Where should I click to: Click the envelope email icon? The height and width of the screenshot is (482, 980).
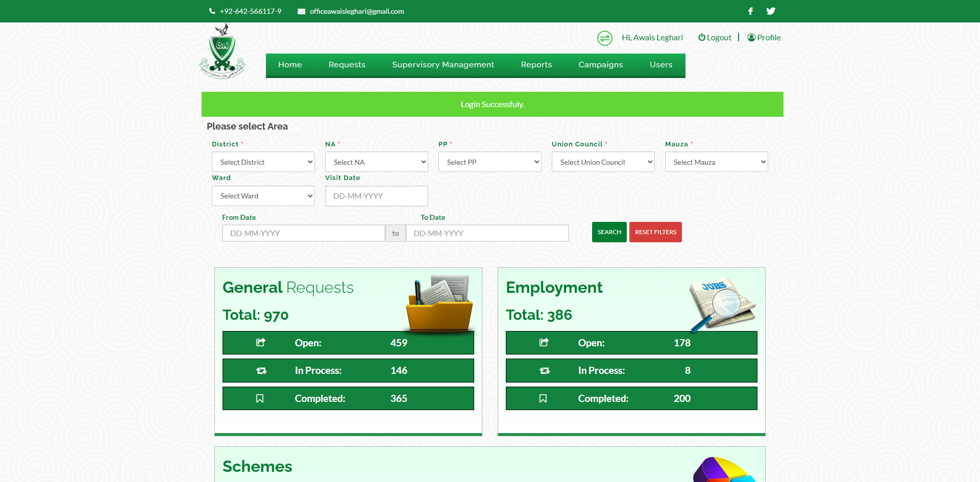click(302, 11)
